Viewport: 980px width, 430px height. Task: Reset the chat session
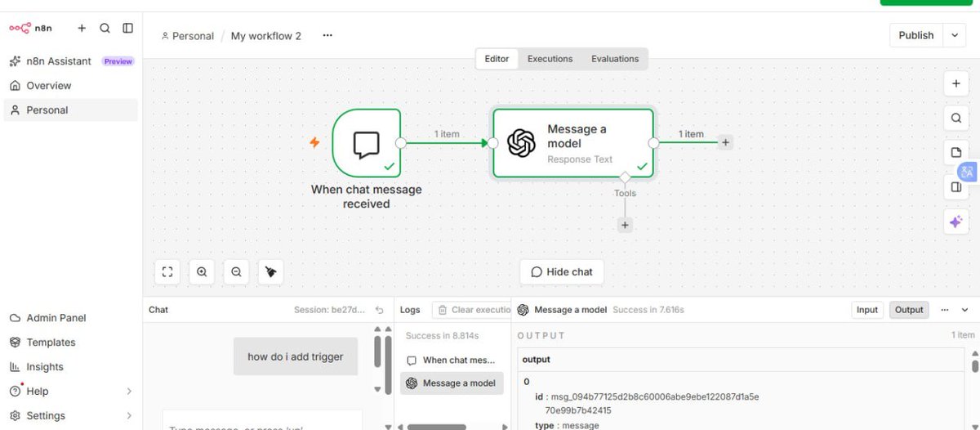[379, 310]
